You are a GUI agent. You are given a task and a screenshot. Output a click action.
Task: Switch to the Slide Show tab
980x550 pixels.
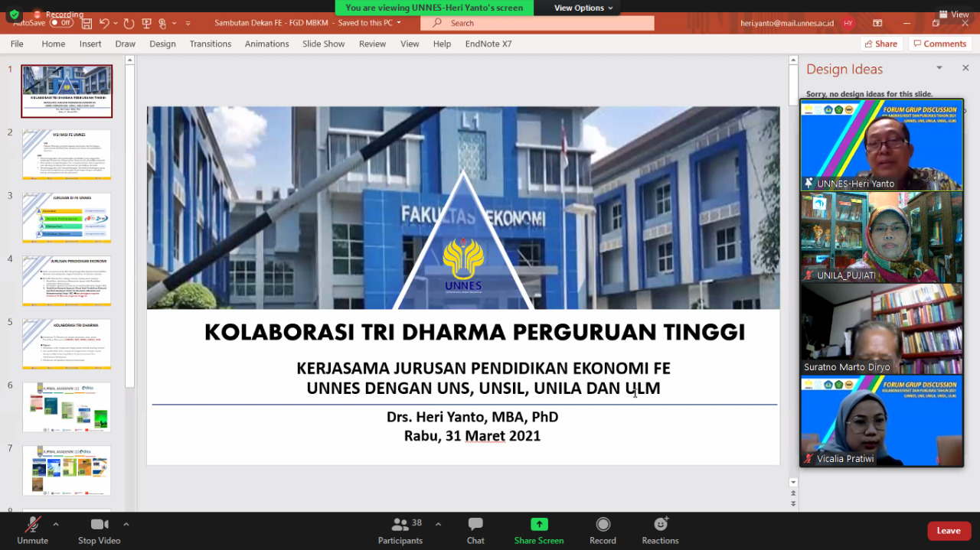[x=323, y=44]
